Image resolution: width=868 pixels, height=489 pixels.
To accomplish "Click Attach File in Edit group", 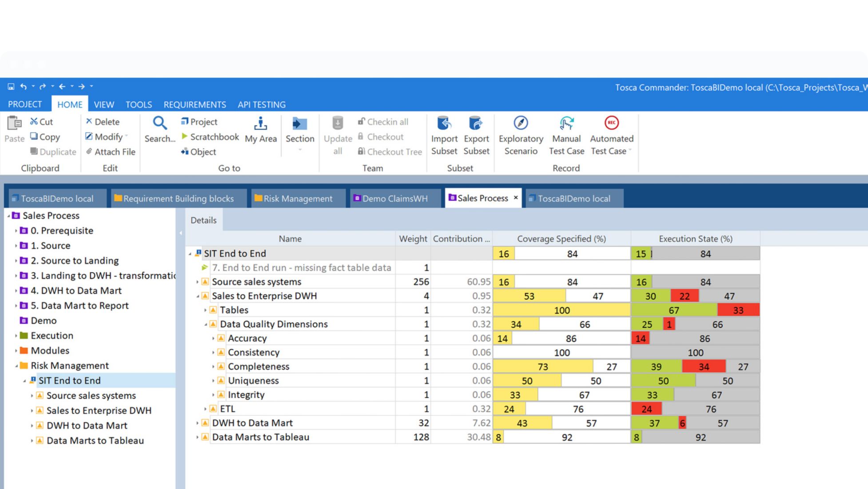I will coord(110,152).
